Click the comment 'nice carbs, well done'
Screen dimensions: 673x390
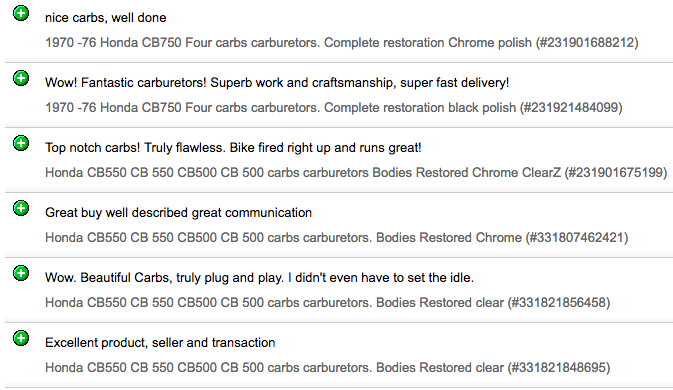pyautogui.click(x=106, y=18)
